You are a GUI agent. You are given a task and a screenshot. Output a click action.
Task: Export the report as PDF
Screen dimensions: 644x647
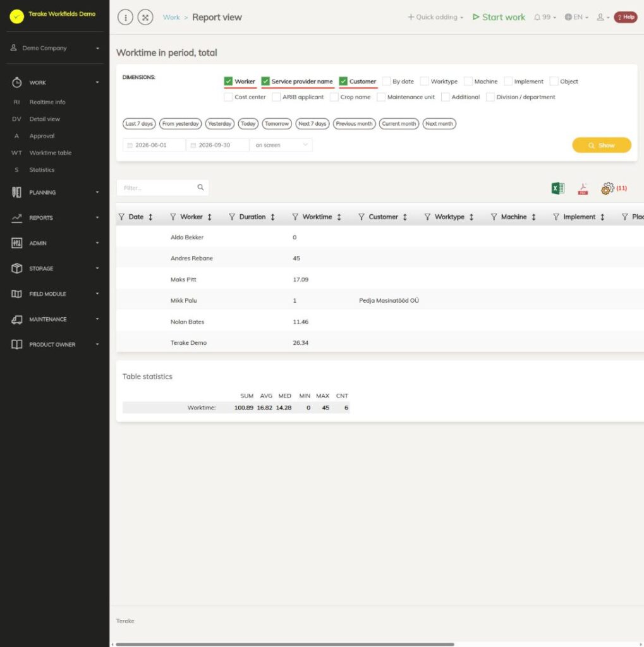(583, 188)
